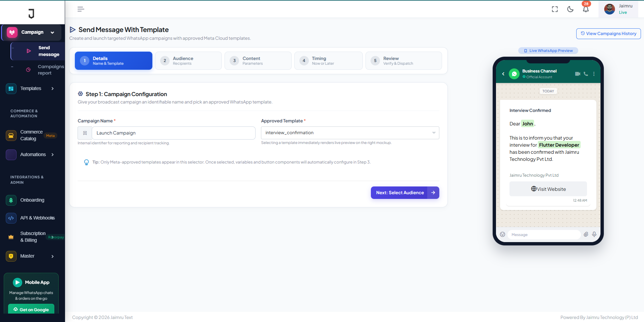Switch to dark mode moon icon
Viewport: 644px width, 322px height.
[x=570, y=9]
